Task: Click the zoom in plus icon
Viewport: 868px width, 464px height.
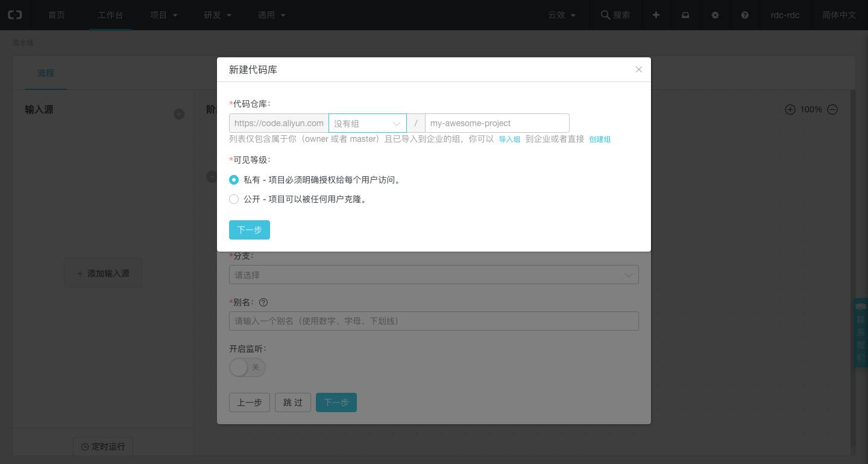Action: (x=790, y=109)
